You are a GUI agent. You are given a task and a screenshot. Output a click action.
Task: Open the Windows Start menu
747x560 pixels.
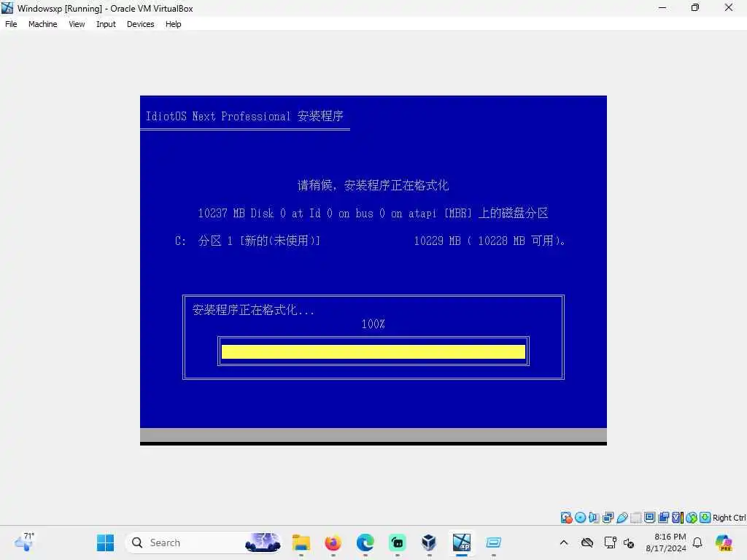105,542
